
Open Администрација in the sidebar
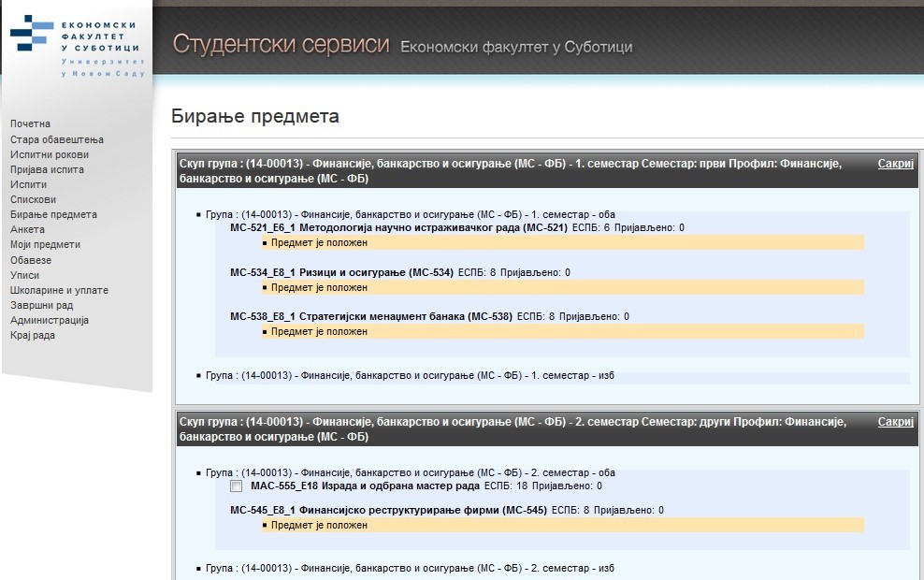(50, 320)
